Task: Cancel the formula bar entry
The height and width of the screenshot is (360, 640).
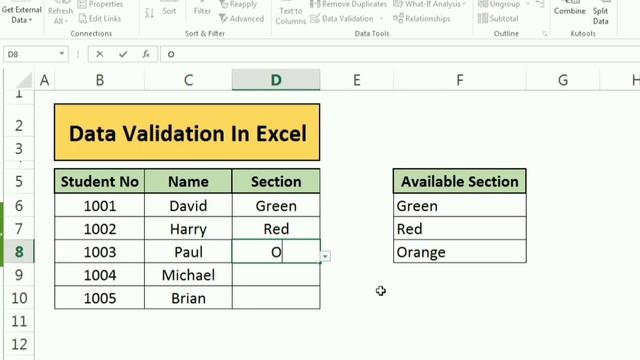Action: coord(100,54)
